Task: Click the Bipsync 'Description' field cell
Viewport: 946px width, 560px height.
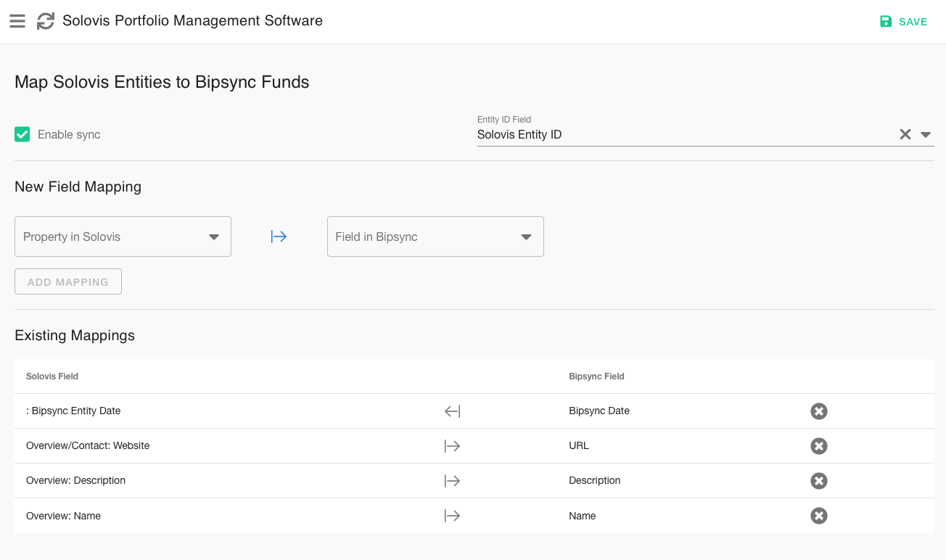Action: 595,480
